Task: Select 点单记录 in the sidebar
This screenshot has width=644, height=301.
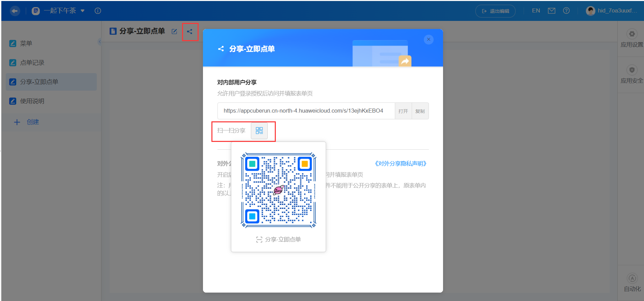Action: pyautogui.click(x=51, y=63)
